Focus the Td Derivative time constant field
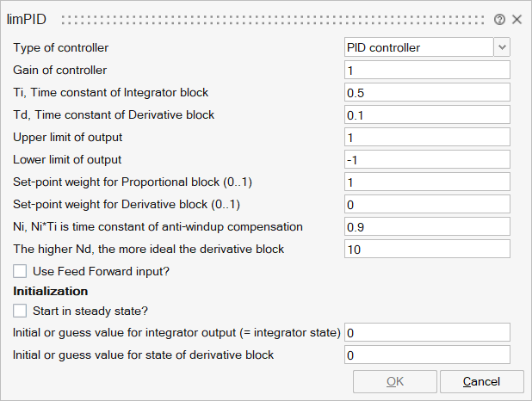 (x=427, y=115)
